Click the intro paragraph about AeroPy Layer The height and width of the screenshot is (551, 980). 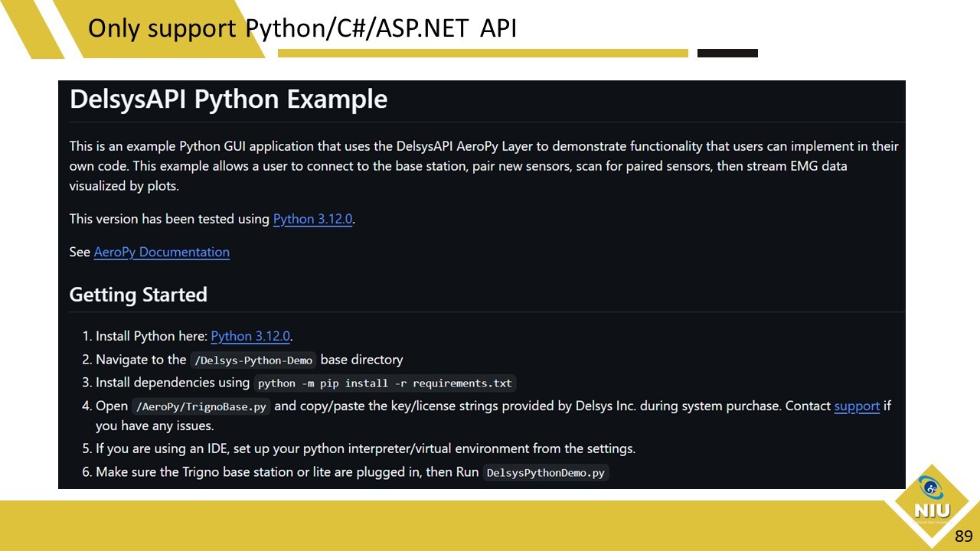(x=482, y=165)
